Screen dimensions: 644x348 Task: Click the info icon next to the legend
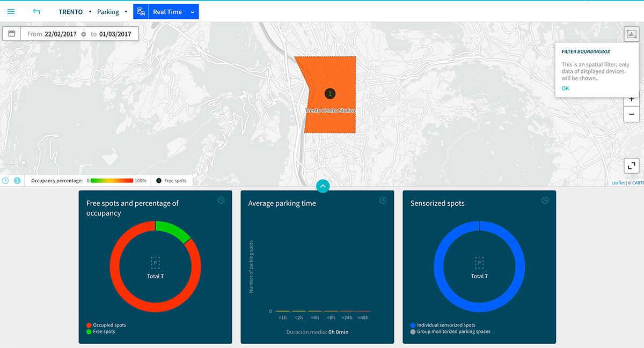[x=17, y=180]
